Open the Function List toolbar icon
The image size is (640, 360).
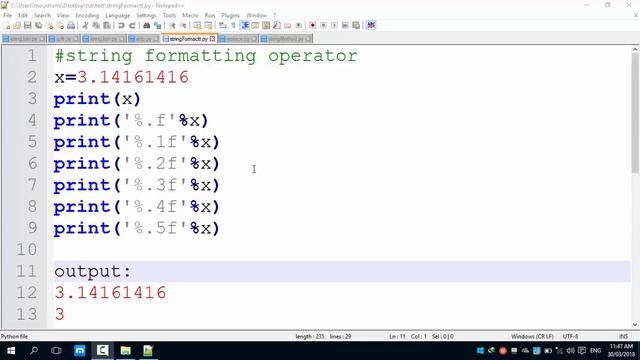(277, 25)
